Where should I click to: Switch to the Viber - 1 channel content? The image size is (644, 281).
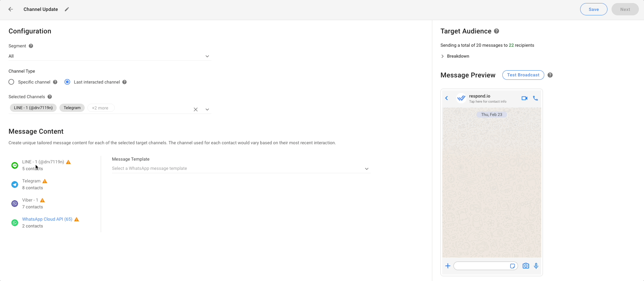[30, 203]
